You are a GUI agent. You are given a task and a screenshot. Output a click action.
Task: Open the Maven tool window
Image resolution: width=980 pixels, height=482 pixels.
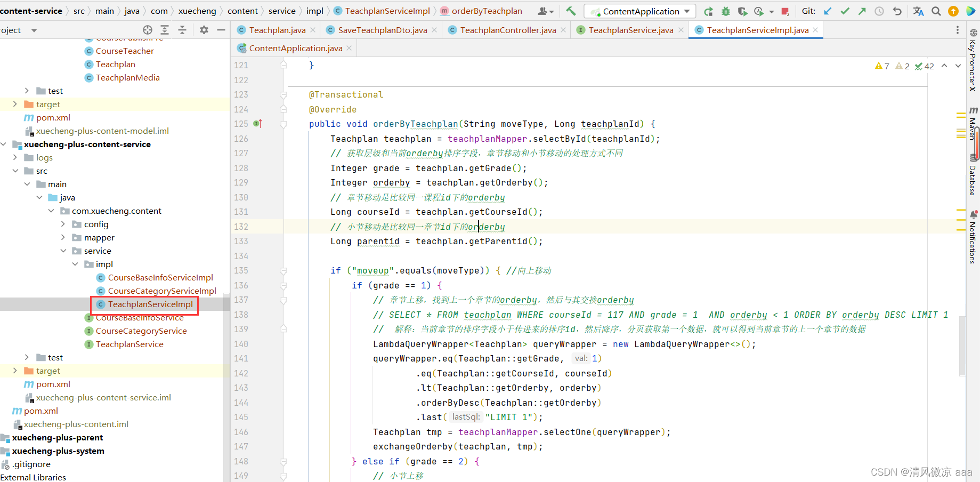coord(973,124)
